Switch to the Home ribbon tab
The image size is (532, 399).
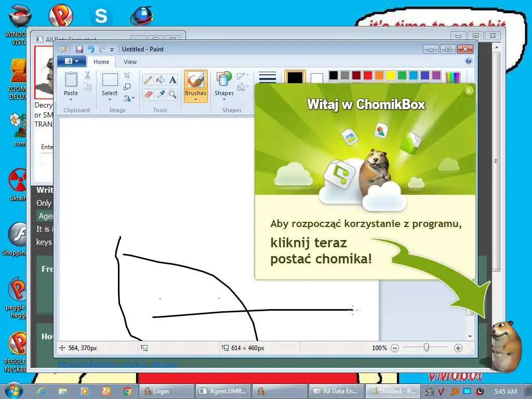click(101, 62)
